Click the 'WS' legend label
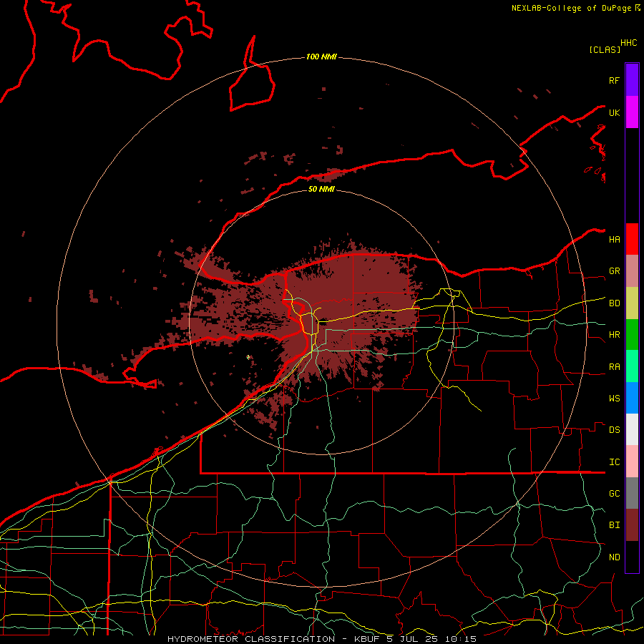644x644 pixels. 614,399
